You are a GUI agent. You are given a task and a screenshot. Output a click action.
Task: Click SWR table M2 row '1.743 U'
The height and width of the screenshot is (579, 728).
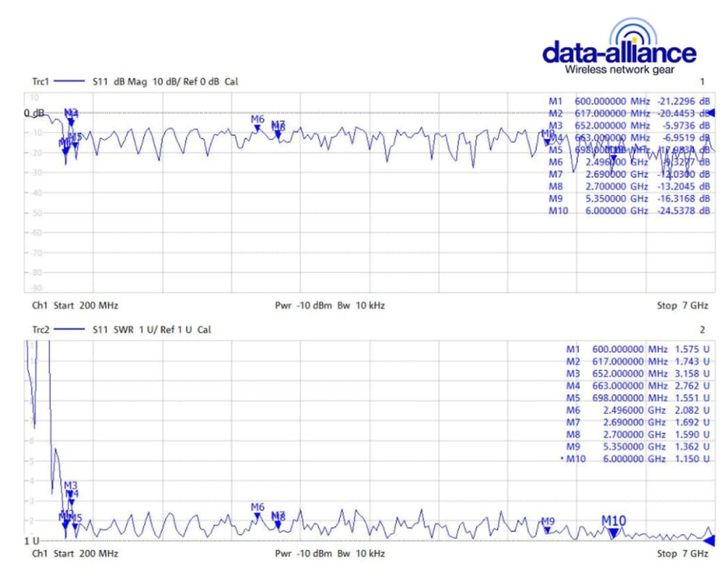pyautogui.click(x=692, y=361)
